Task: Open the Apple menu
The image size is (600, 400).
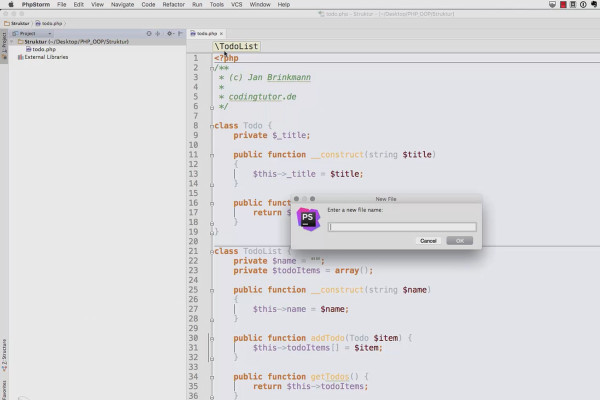Action: (x=11, y=5)
